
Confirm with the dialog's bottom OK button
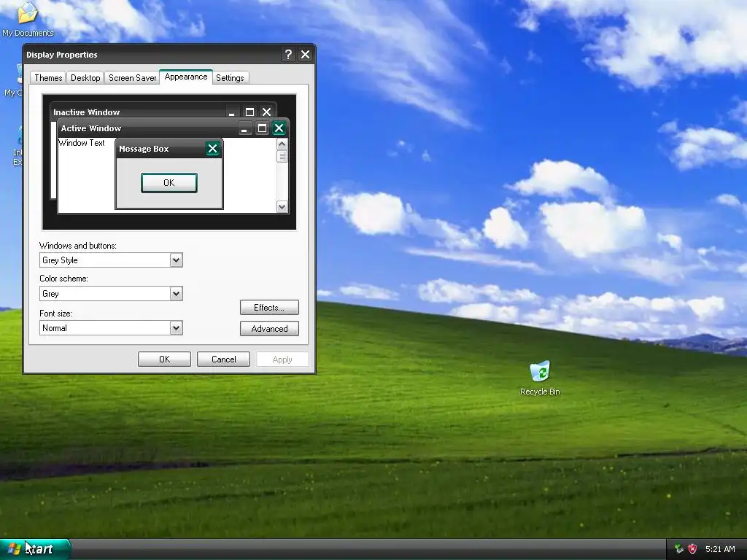(164, 359)
